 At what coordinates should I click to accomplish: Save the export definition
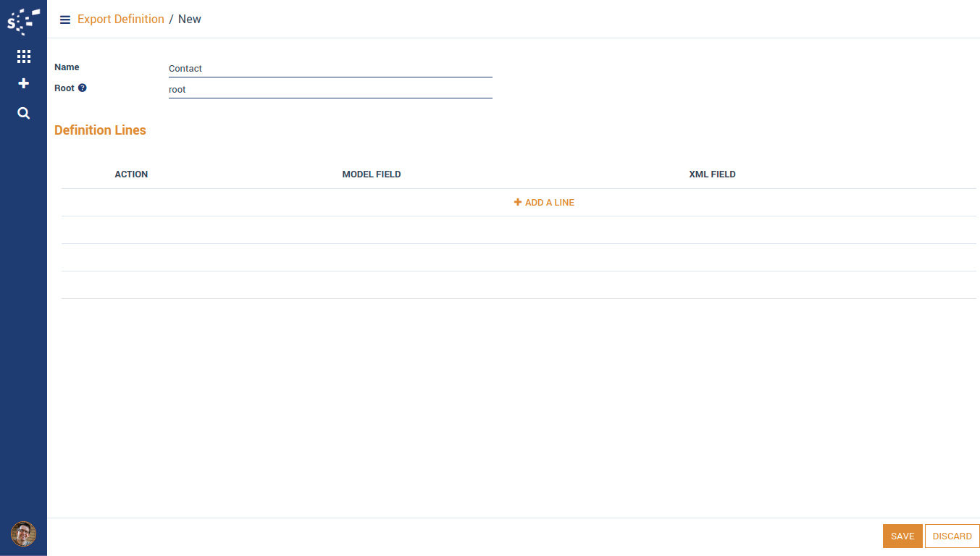coord(902,536)
